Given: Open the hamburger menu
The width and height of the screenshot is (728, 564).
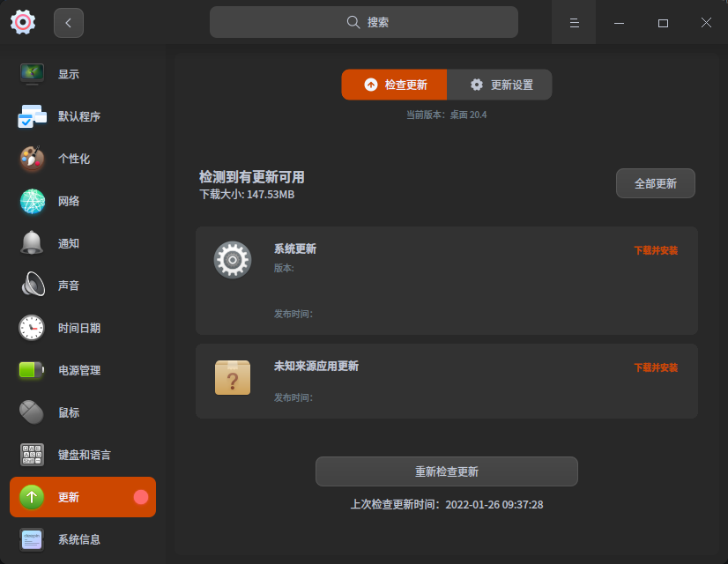Looking at the screenshot, I should (x=574, y=22).
